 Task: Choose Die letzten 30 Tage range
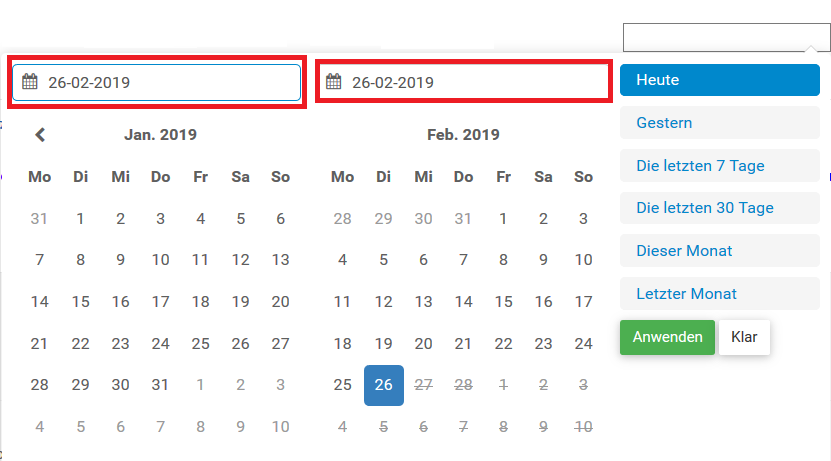pyautogui.click(x=719, y=208)
